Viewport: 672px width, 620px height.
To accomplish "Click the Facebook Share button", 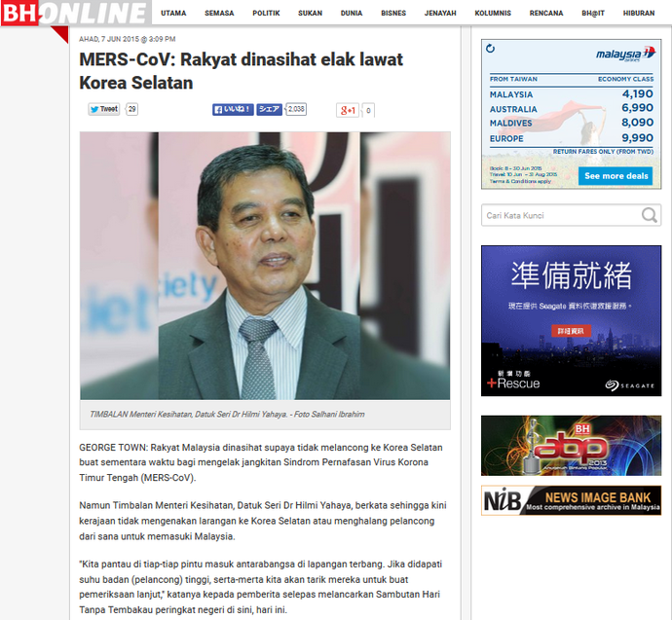I will coord(269,110).
